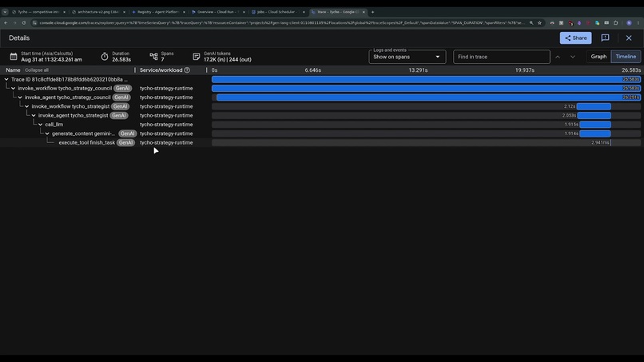Collapse the call_llm span
The image size is (644, 362).
[x=40, y=125]
